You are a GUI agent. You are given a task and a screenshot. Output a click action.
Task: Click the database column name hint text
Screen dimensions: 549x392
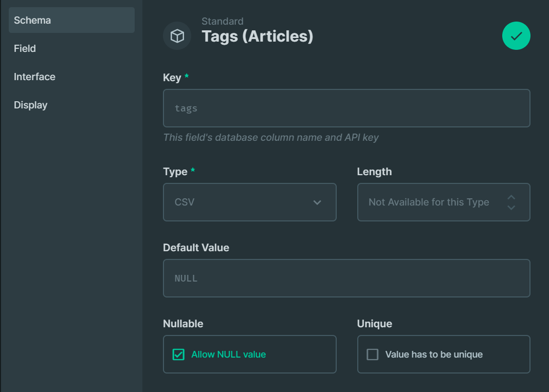[271, 138]
